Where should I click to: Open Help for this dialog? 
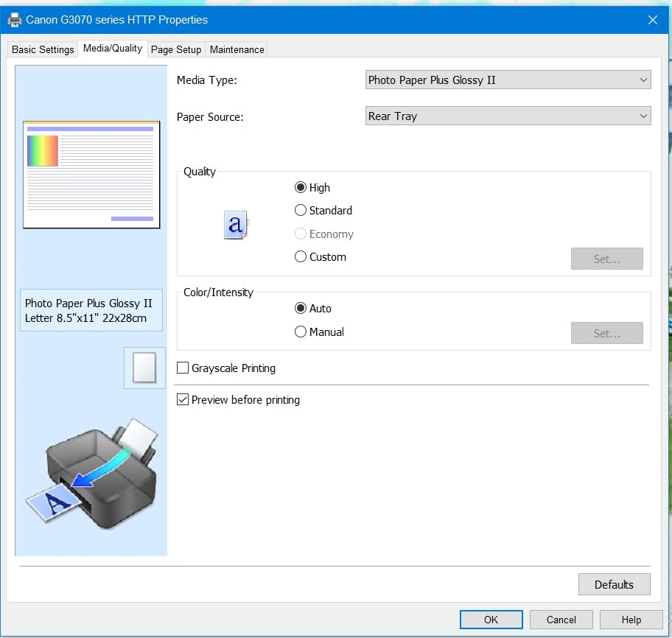click(x=631, y=620)
